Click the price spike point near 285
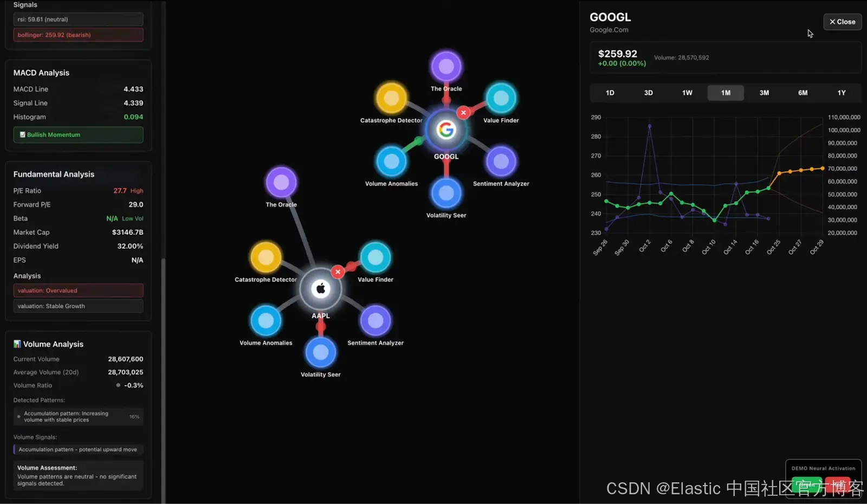The image size is (867, 504). (649, 126)
